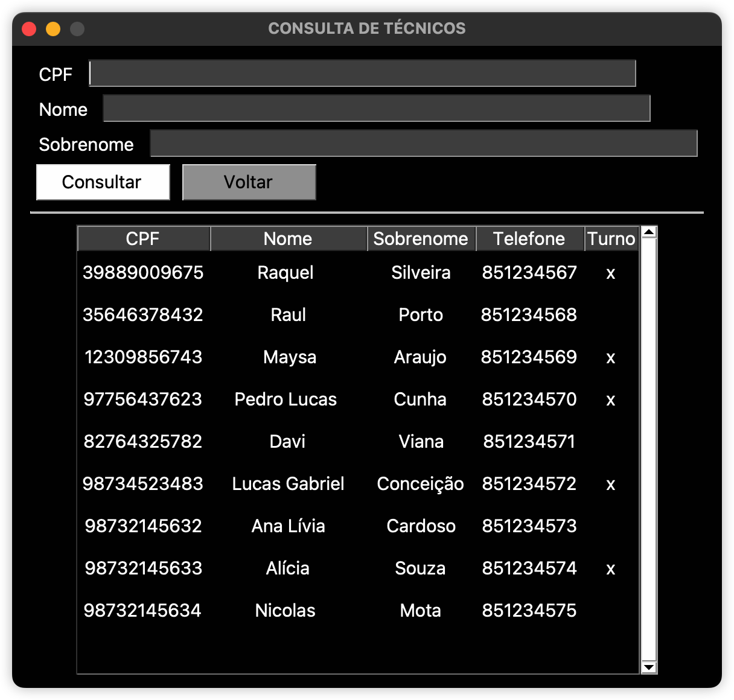Minimize window with yellow button
This screenshot has height=700, width=734.
point(53,28)
